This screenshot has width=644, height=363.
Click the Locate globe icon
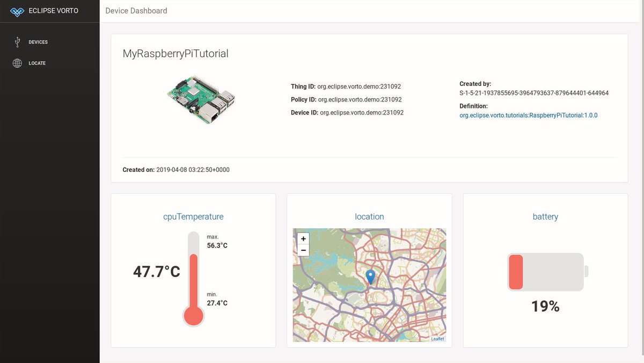[x=17, y=63]
